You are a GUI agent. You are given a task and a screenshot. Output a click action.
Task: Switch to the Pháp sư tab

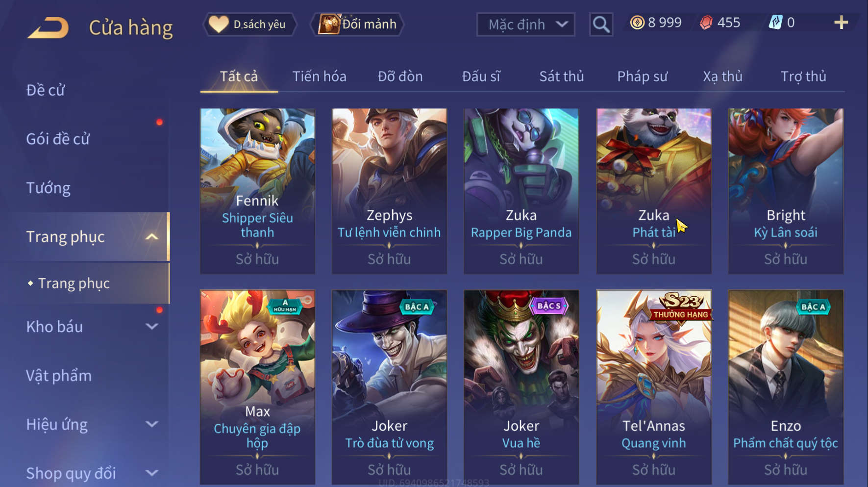(642, 77)
